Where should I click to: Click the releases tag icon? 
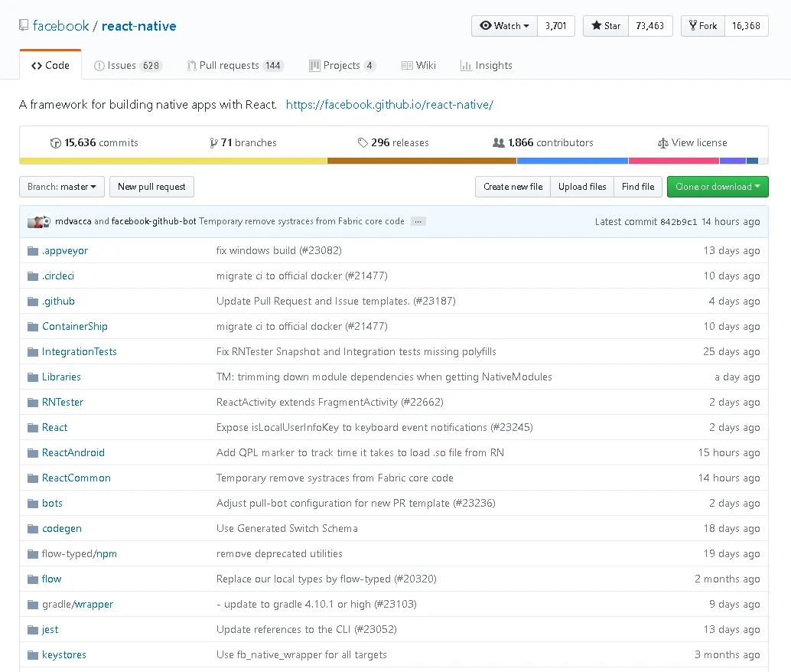click(x=363, y=143)
